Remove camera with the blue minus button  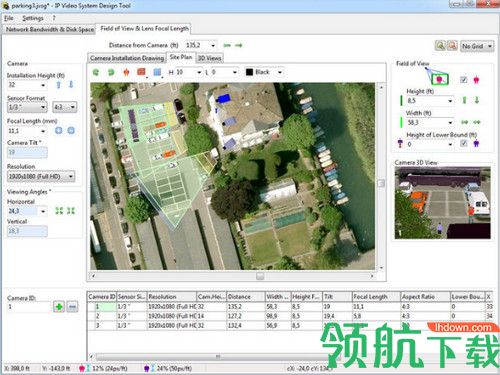(x=73, y=307)
